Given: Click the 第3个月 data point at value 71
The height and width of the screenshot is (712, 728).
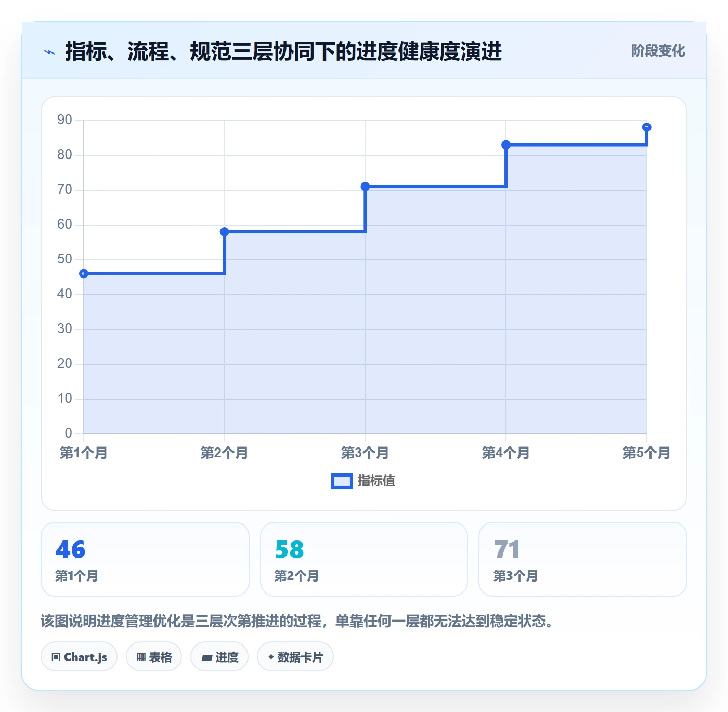Looking at the screenshot, I should 365,187.
